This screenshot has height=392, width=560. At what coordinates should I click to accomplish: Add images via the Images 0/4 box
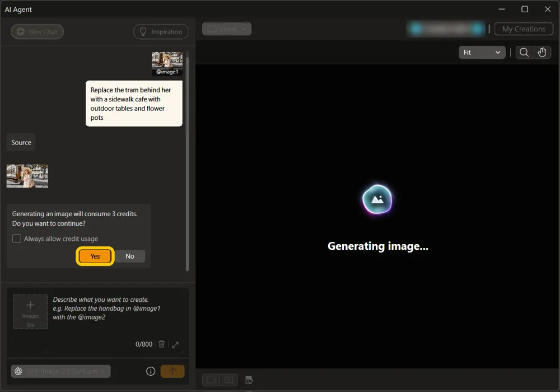(x=30, y=312)
